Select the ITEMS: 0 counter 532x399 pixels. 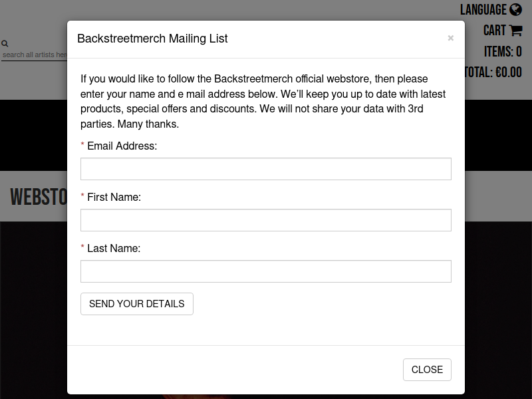[x=503, y=52]
